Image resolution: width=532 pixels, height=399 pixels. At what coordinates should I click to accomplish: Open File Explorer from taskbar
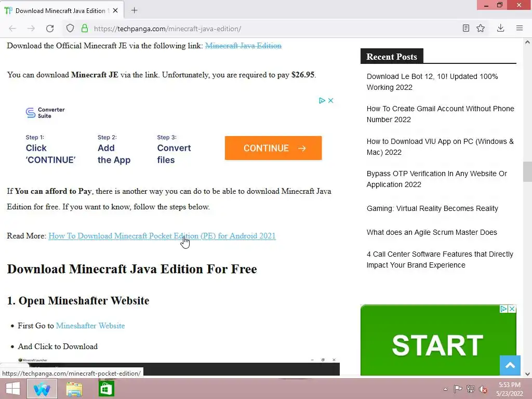pos(74,389)
